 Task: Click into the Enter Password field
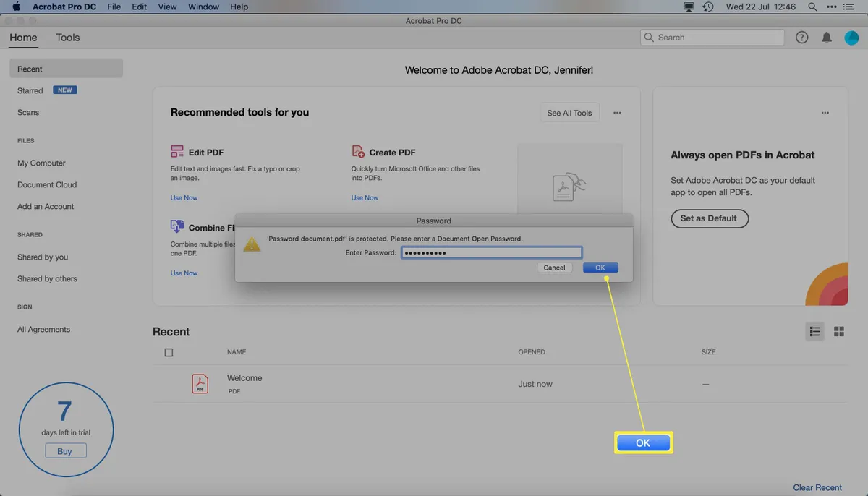coord(491,252)
